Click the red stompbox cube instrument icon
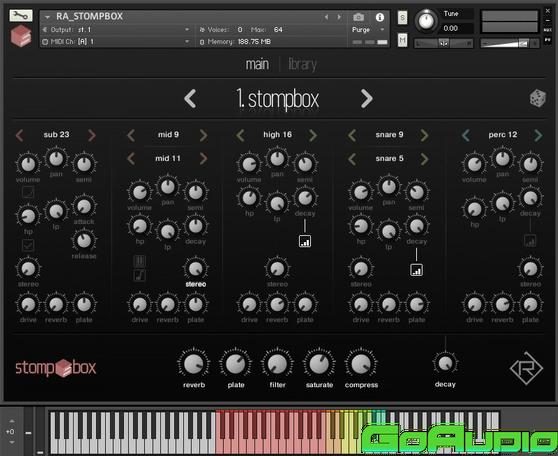 (x=21, y=36)
